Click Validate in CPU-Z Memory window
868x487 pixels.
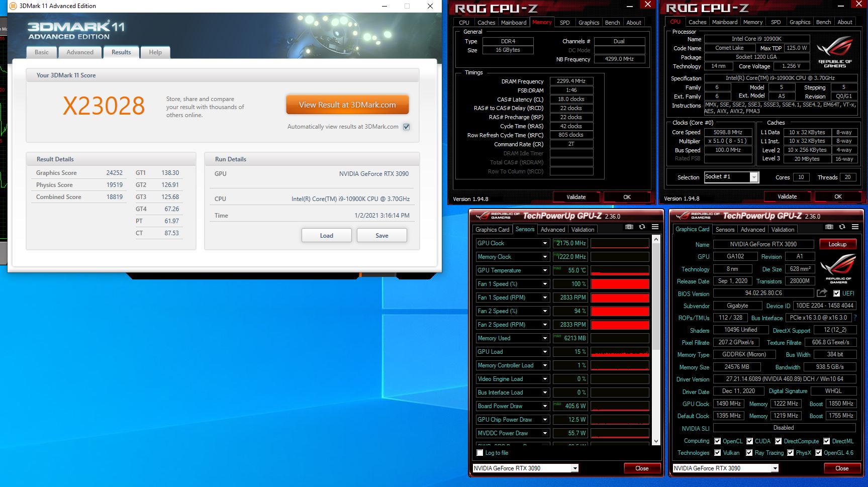(576, 197)
